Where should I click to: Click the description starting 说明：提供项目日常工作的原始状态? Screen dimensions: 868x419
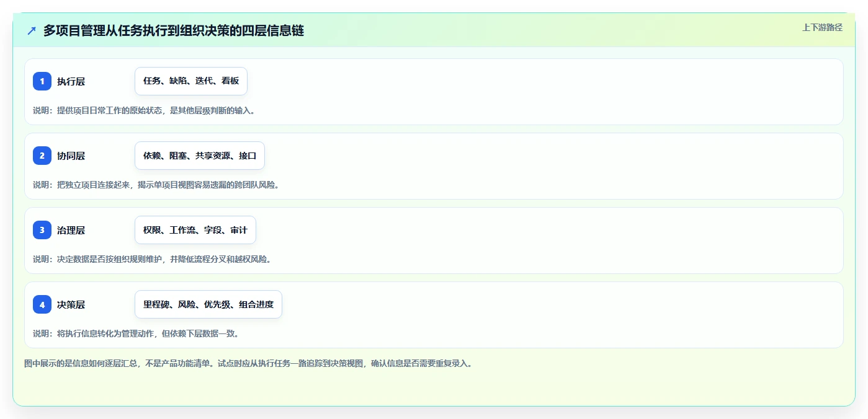[144, 110]
